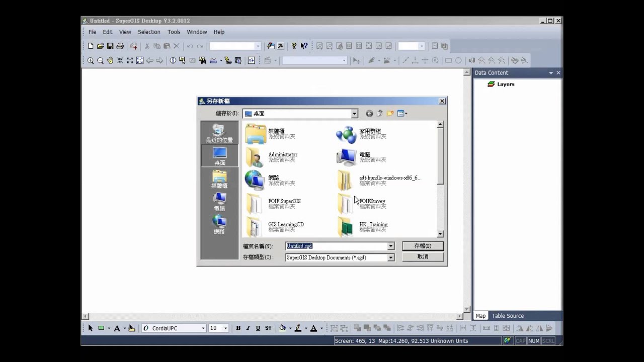Click the Save floppy disk icon
Viewport: 644px width, 362px height.
[110, 46]
